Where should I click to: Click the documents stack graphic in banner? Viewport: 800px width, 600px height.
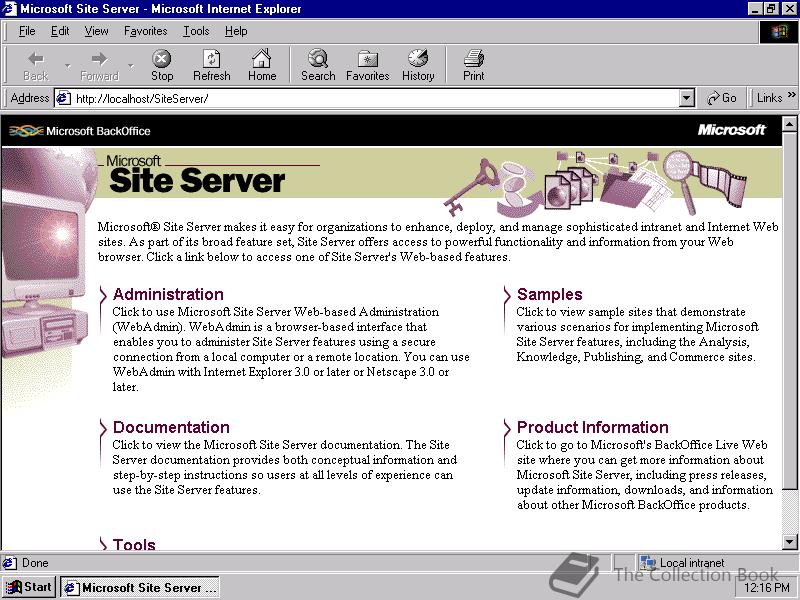[x=570, y=189]
